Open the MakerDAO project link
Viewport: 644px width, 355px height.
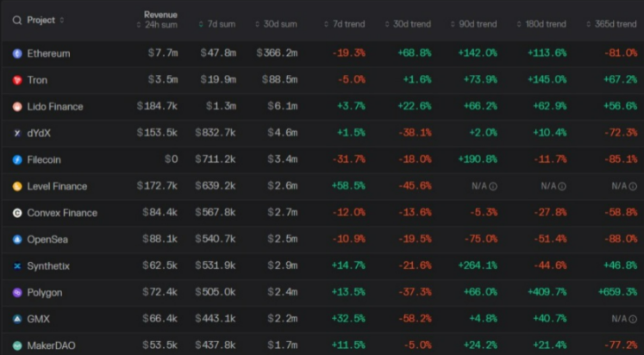51,346
